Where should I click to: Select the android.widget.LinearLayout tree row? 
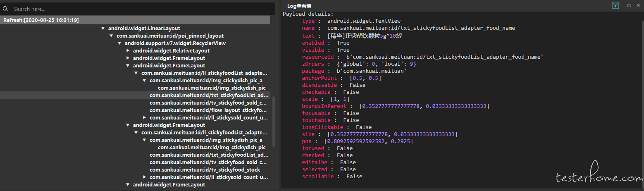144,29
